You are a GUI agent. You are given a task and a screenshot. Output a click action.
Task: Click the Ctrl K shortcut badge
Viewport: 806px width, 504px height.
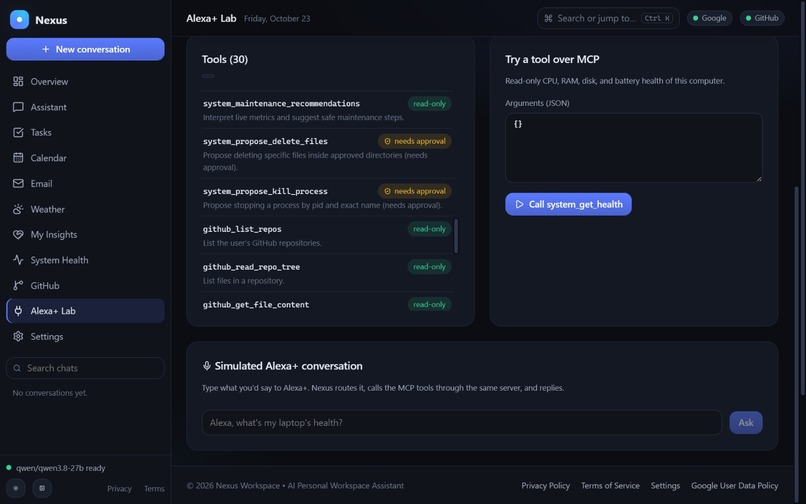[x=657, y=19]
